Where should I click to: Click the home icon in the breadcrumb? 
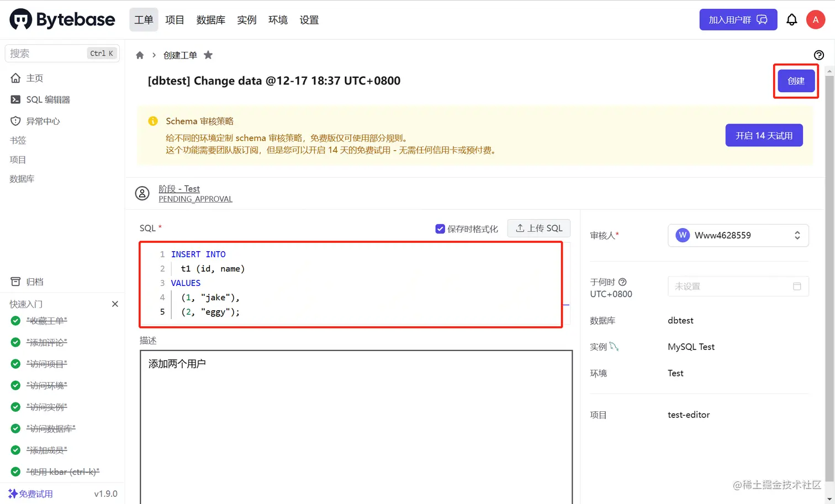pos(140,55)
